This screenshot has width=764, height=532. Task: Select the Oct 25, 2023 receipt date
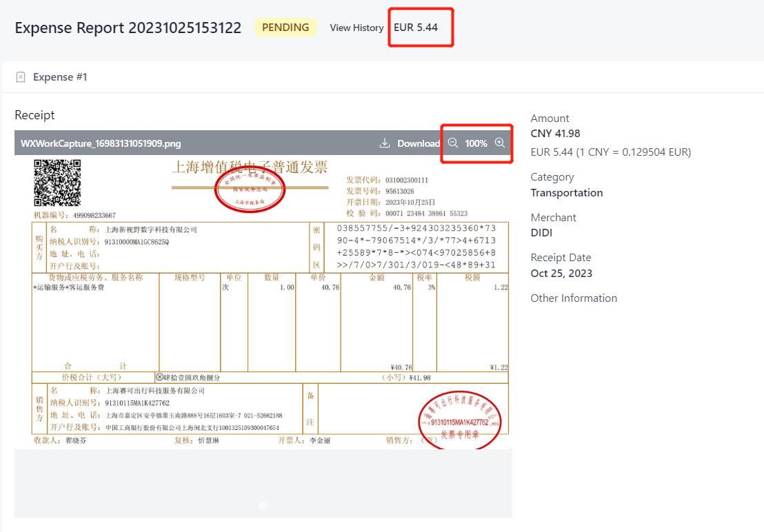561,273
